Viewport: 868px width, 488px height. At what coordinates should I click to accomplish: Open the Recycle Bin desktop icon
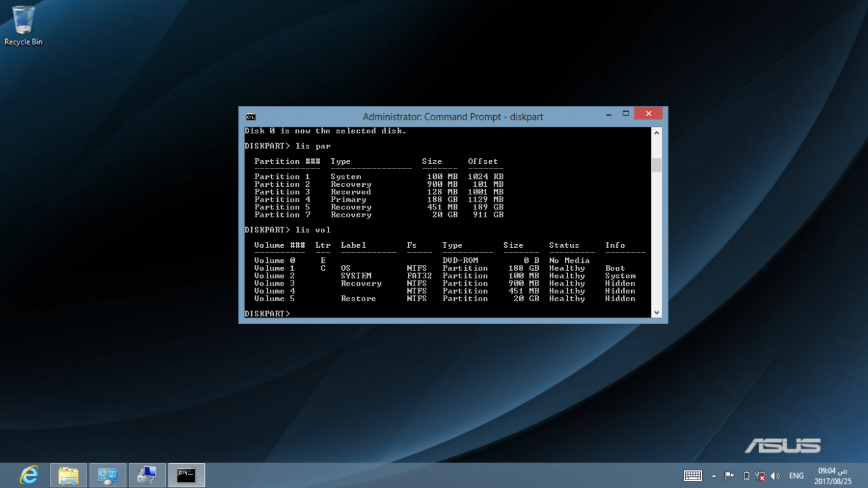(x=23, y=26)
